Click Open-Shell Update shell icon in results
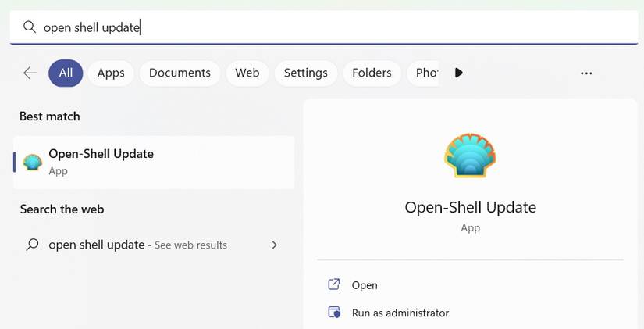This screenshot has width=644, height=329. [32, 162]
